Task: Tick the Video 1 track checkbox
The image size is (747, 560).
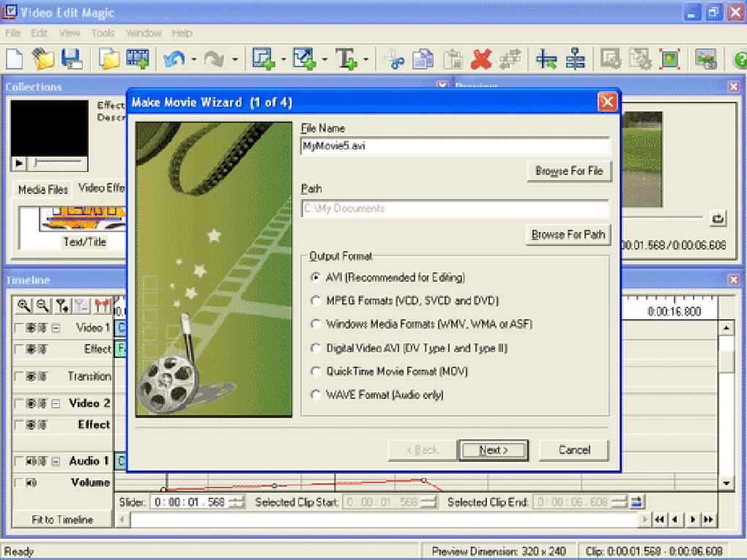Action: pyautogui.click(x=18, y=328)
